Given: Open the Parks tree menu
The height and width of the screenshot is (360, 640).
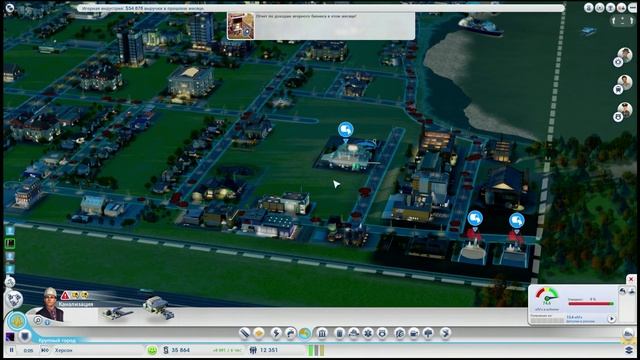Looking at the screenshot, I should pyautogui.click(x=428, y=333).
